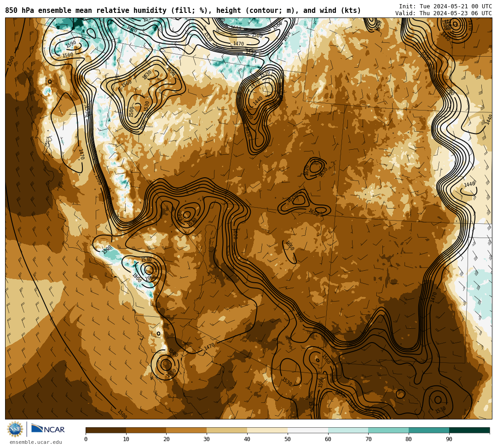Click the colorbar tick label 90

point(449,439)
